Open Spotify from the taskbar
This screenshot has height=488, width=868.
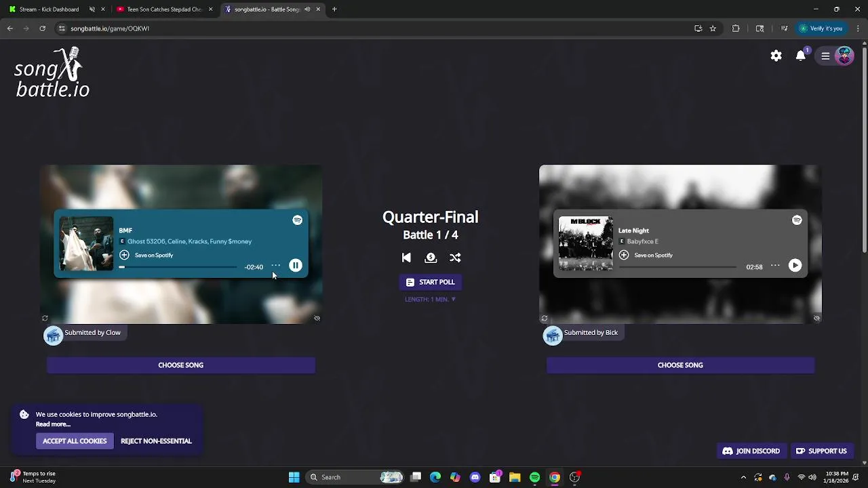(x=534, y=477)
